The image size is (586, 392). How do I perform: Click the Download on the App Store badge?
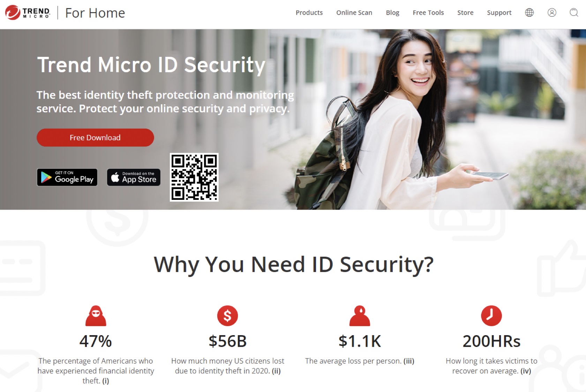click(134, 177)
